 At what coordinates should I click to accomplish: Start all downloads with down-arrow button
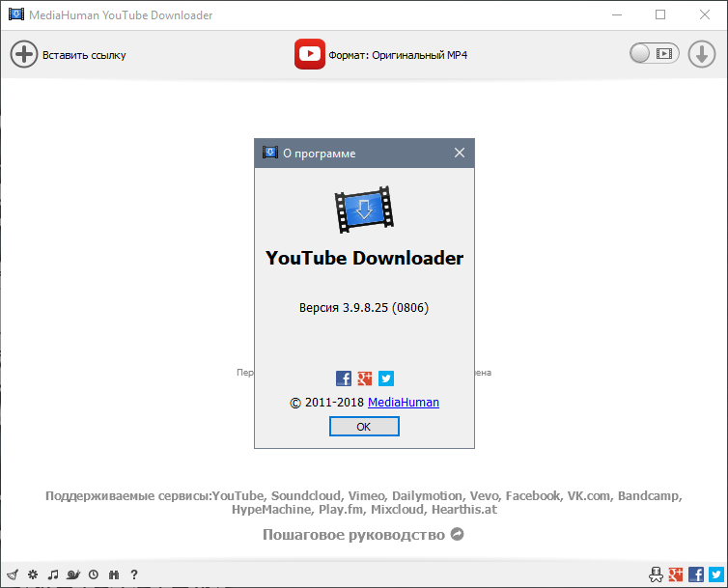pyautogui.click(x=702, y=54)
